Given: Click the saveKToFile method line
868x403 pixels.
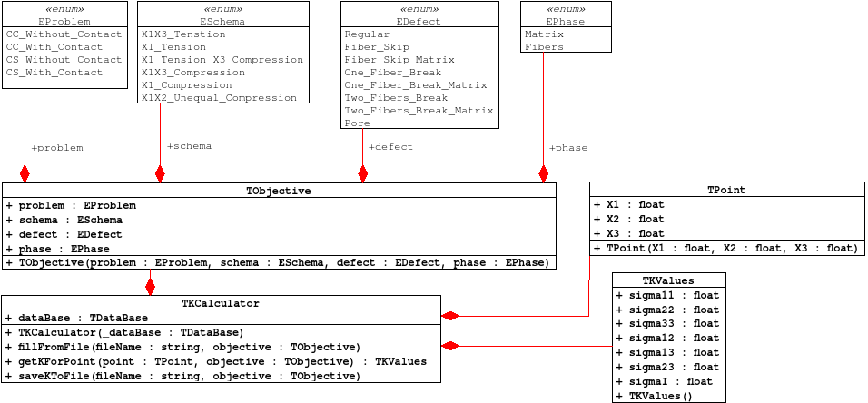Looking at the screenshot, I should 182,375.
